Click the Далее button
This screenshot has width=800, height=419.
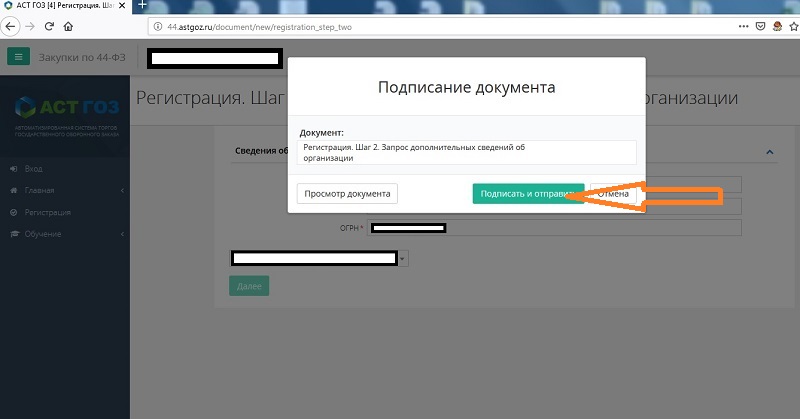[x=249, y=286]
